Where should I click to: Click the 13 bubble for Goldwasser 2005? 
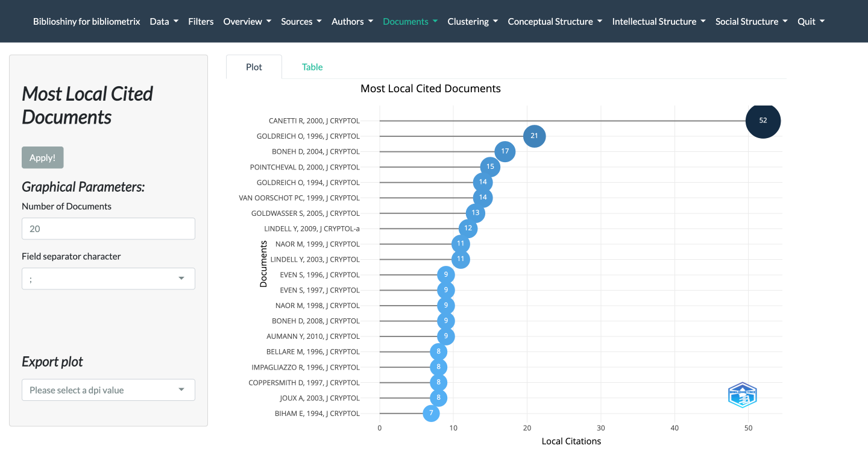click(x=476, y=213)
